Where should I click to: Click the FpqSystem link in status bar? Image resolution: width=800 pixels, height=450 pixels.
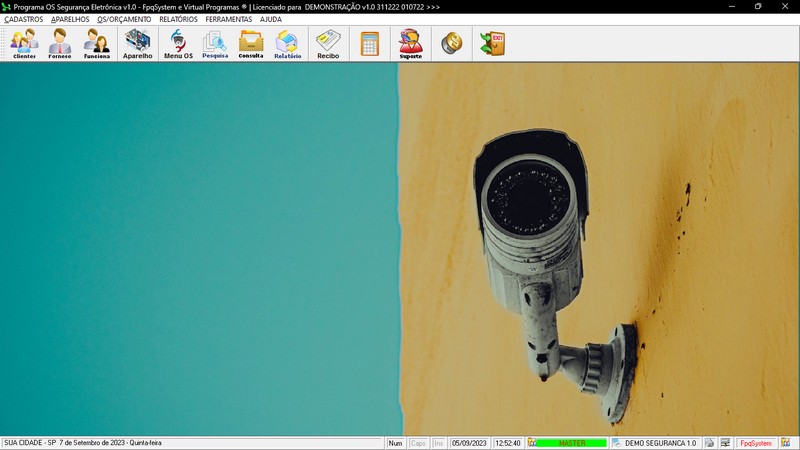756,443
